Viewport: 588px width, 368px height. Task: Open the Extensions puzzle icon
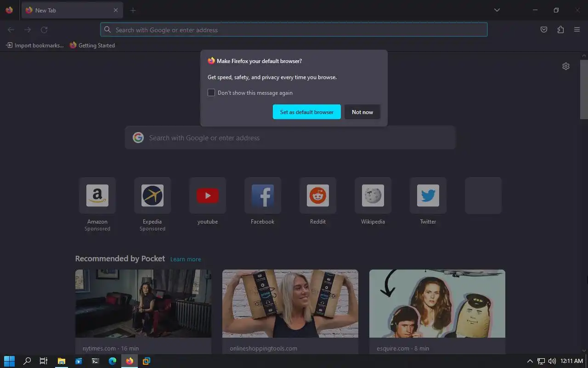click(x=560, y=30)
